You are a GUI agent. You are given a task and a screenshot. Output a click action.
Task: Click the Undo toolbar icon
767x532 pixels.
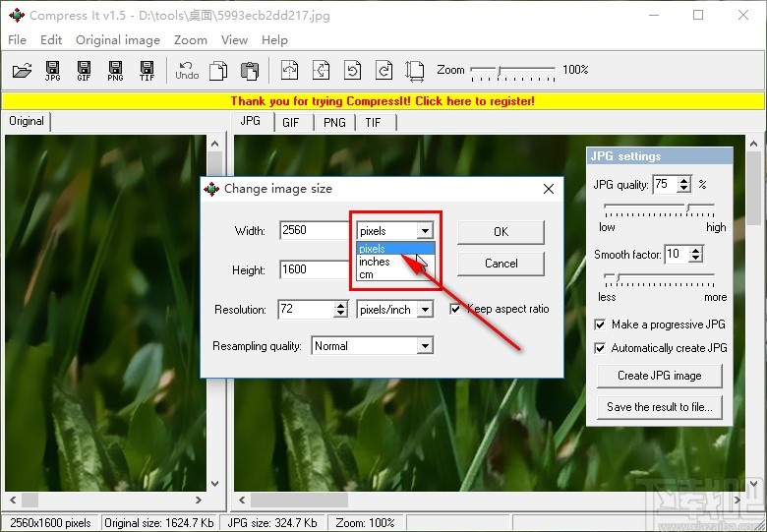(x=187, y=71)
